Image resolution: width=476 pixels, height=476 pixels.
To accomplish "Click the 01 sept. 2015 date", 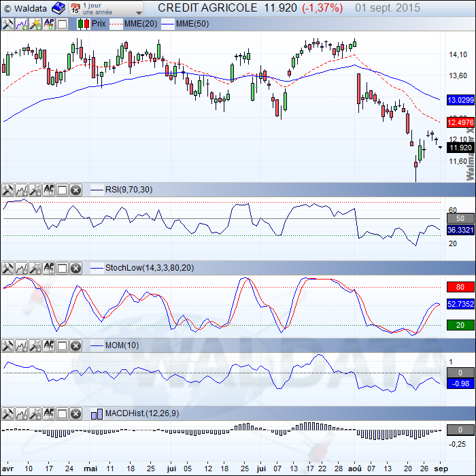I will tap(388, 8).
